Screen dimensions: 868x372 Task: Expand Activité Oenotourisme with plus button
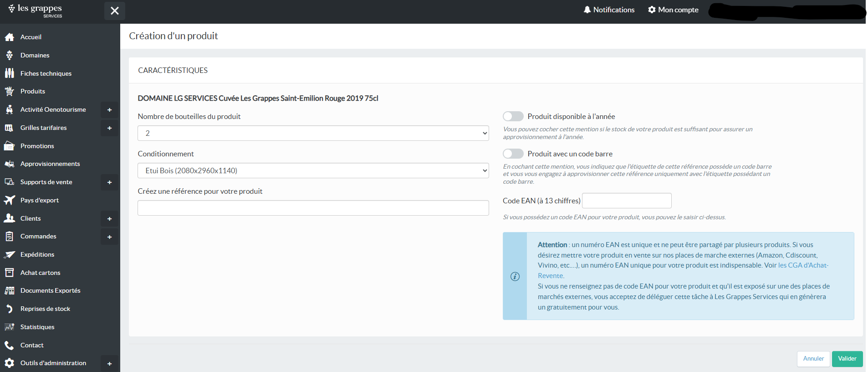(x=109, y=110)
